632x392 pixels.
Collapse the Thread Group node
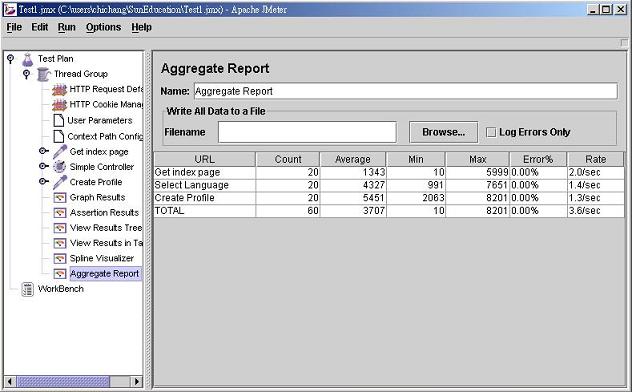coord(26,74)
